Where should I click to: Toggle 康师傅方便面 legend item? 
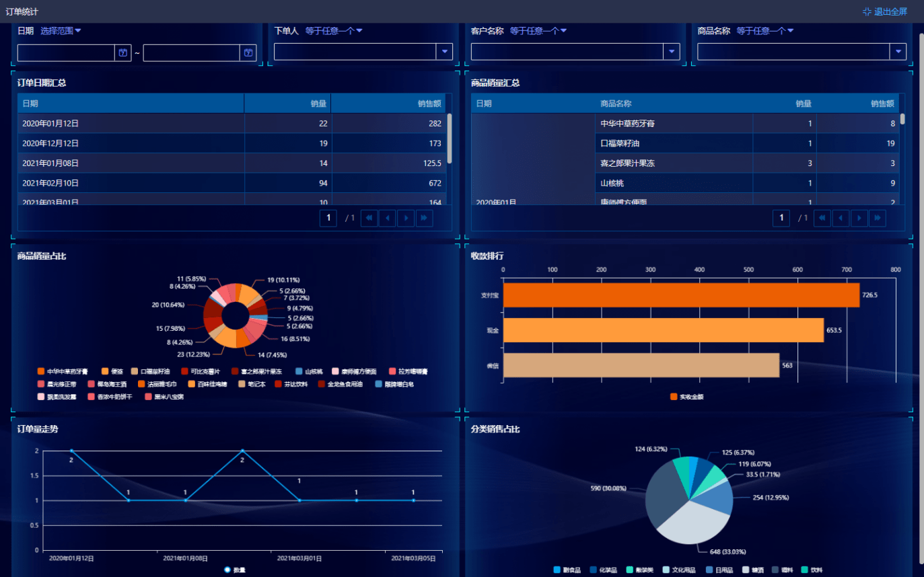point(355,371)
